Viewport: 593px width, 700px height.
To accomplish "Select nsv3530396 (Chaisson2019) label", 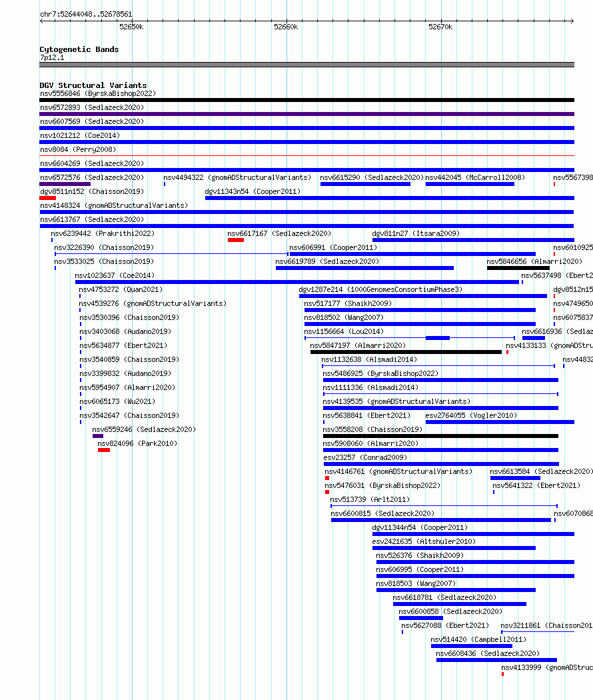I will tap(129, 317).
